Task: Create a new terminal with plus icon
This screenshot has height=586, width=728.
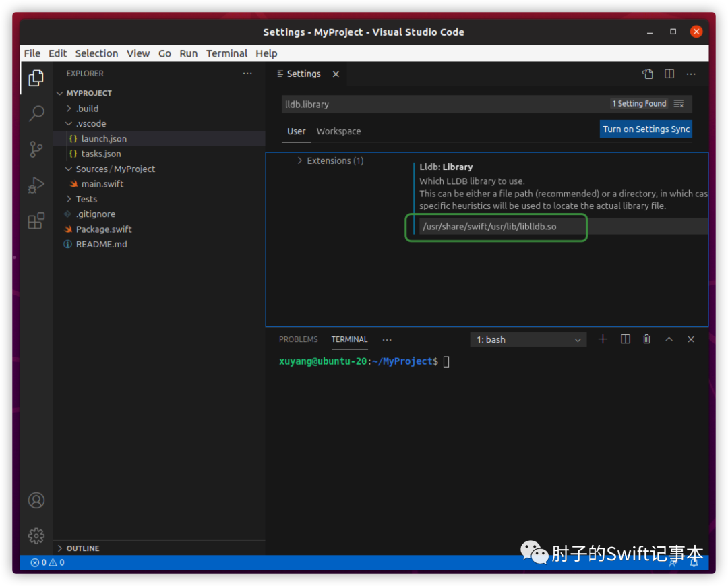Action: pos(603,339)
